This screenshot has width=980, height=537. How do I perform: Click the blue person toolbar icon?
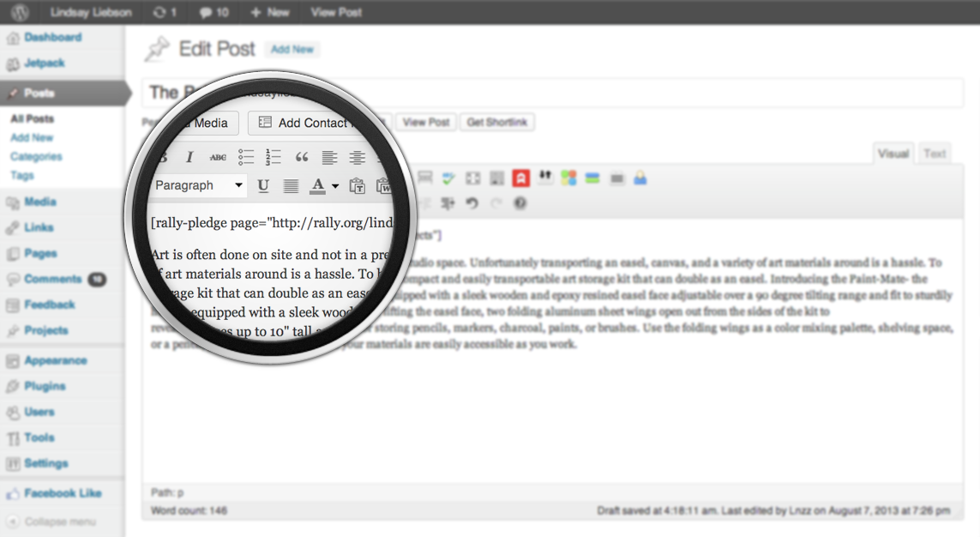pos(640,178)
